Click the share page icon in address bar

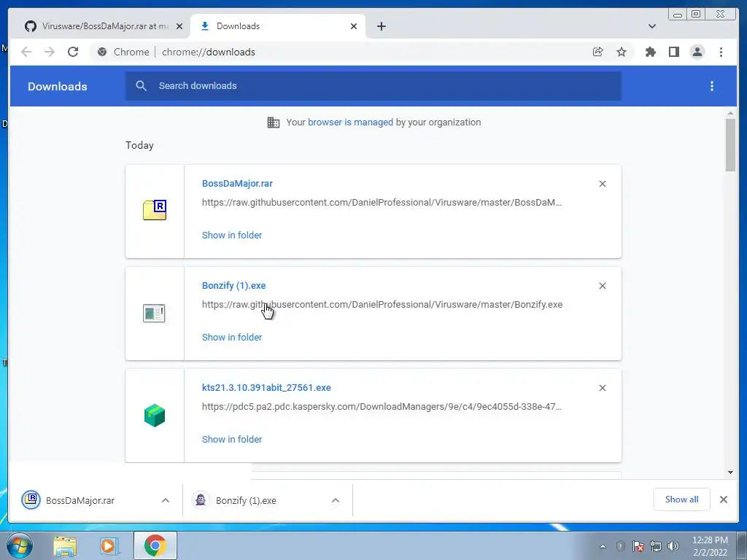pos(598,52)
